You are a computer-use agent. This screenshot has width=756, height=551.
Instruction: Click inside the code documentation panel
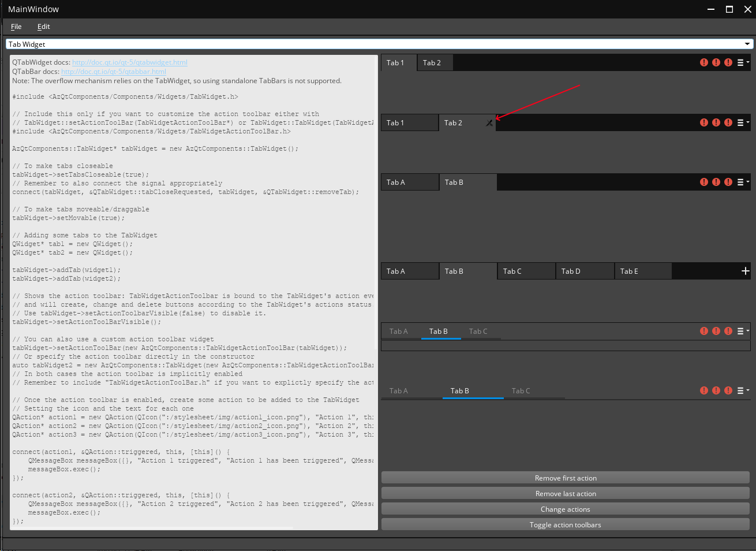[x=193, y=289]
